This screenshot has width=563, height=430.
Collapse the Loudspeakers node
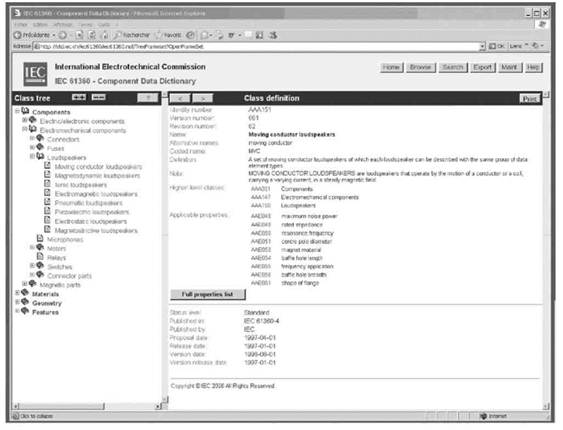(x=32, y=156)
